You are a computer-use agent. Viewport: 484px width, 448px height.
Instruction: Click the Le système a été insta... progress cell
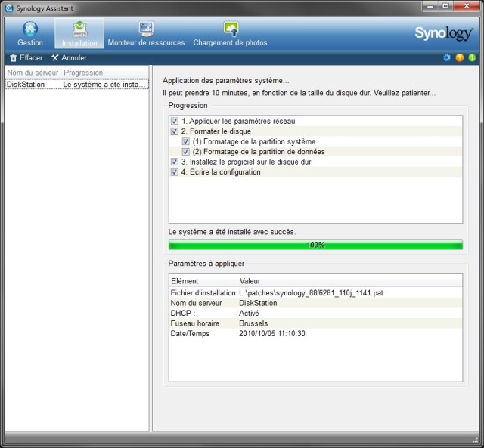click(104, 84)
